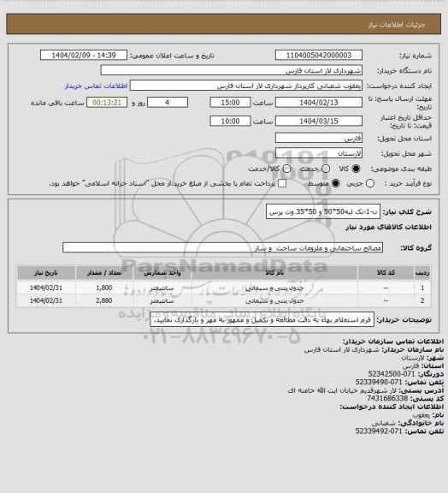Click the request creator name field
This screenshot has width=448, height=493.
coord(246,86)
